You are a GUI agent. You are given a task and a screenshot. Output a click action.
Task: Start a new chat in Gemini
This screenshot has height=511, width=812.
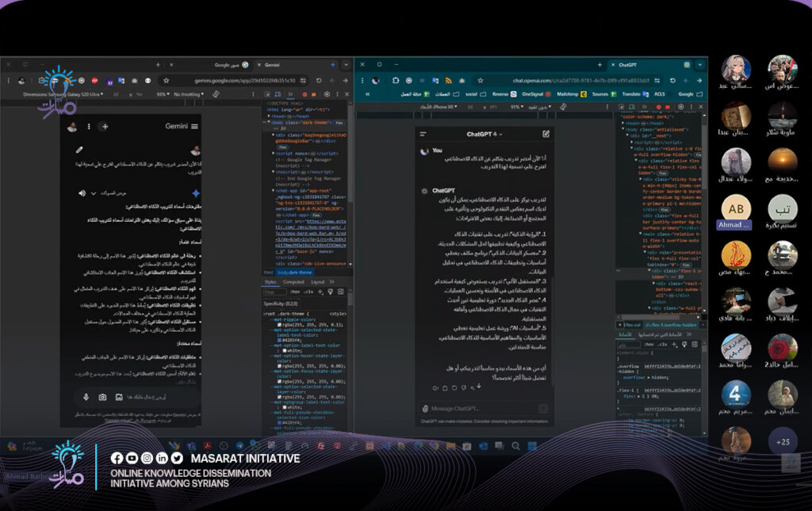tap(105, 126)
